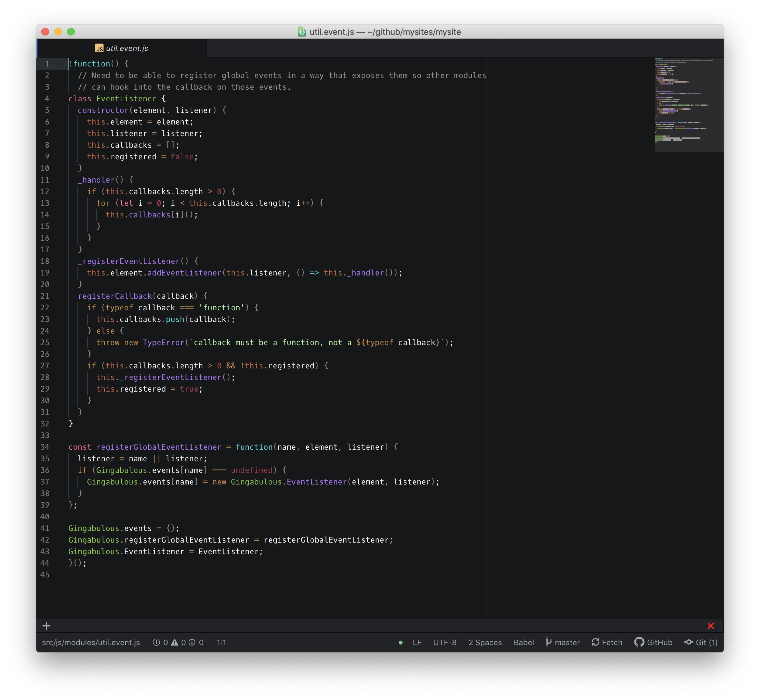
Task: Click the UTF-8 encoding status item
Action: [x=444, y=642]
